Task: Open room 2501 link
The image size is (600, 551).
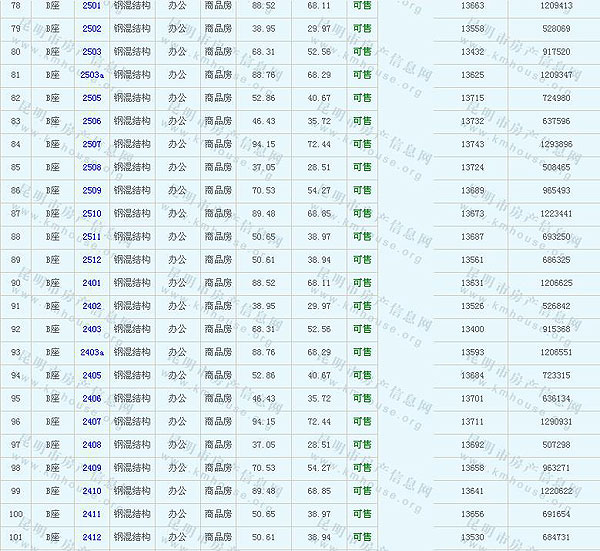Action: (91, 6)
